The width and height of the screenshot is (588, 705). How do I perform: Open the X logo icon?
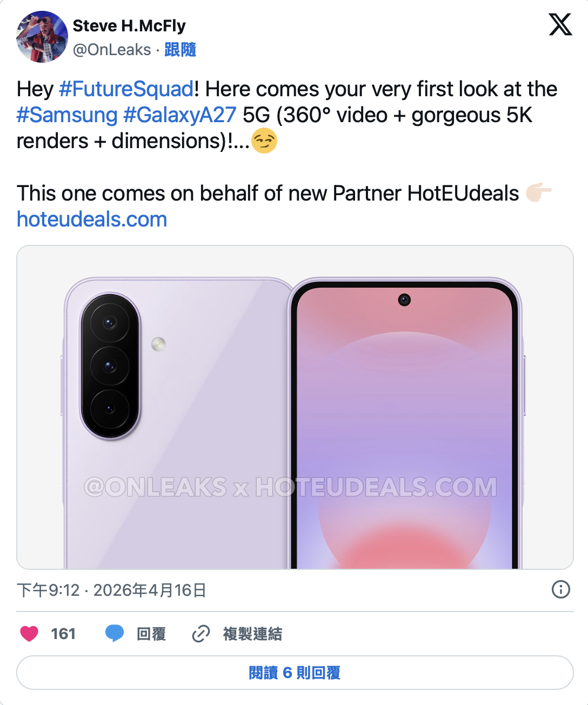tap(560, 24)
